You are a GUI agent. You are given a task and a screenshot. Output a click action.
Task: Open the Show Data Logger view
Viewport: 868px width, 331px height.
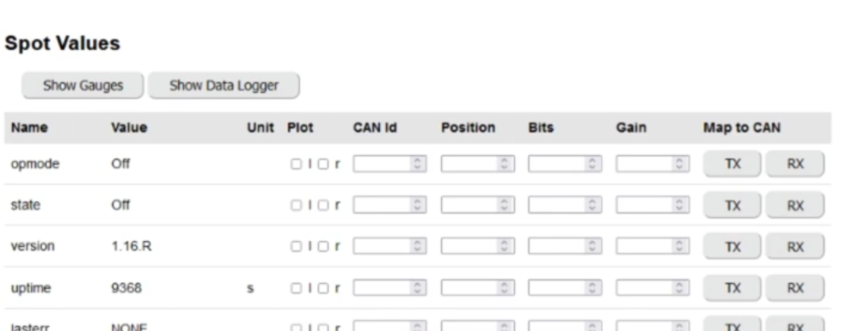(x=224, y=85)
